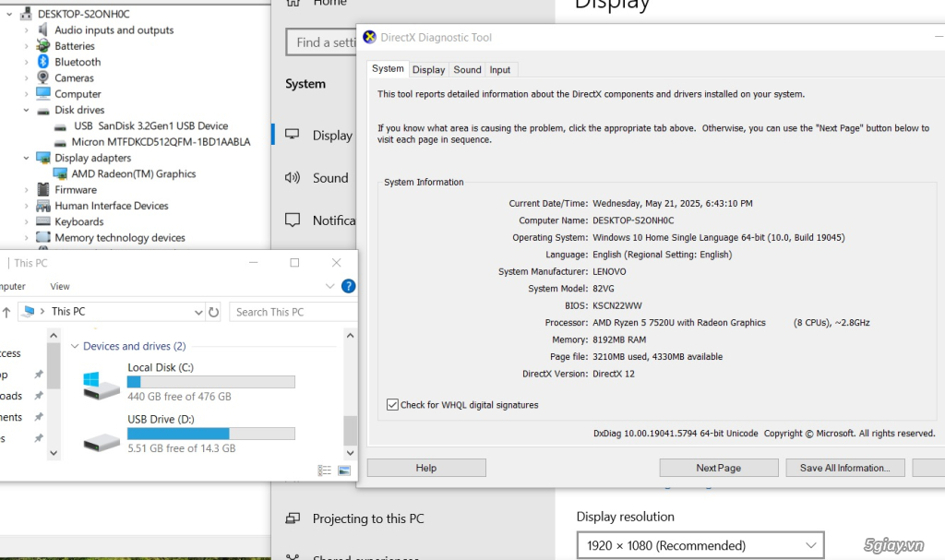
Task: Click the Computer monitor icon in device tree
Action: point(42,93)
